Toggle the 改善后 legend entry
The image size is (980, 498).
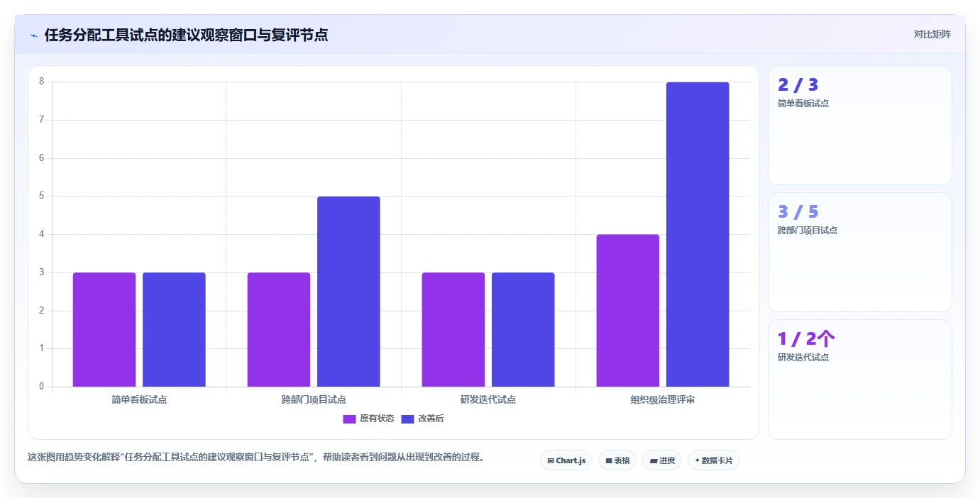(423, 419)
